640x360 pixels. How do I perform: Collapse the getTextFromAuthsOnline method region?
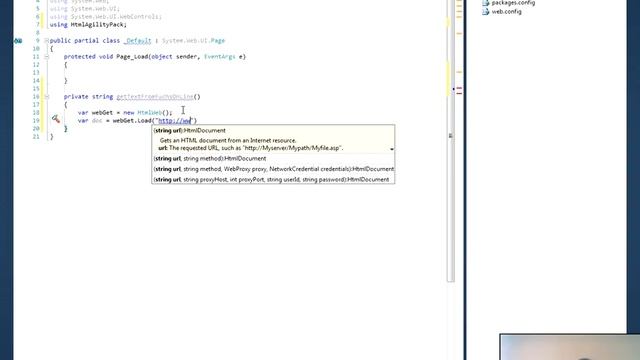(x=46, y=97)
